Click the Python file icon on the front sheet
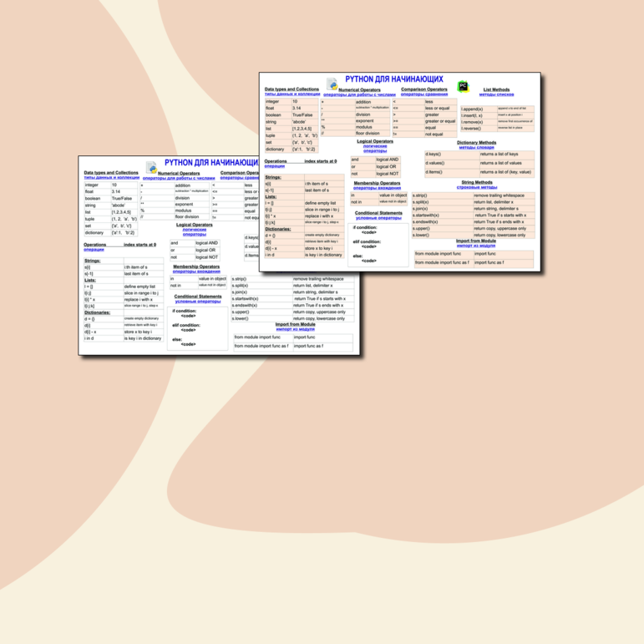Screen dimensions: 644x644 [332, 84]
